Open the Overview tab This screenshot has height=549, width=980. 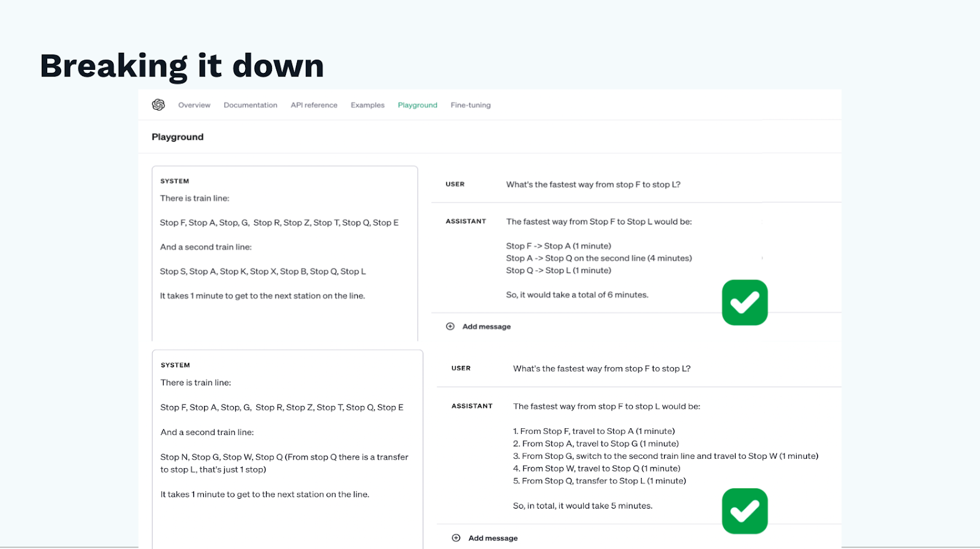194,105
